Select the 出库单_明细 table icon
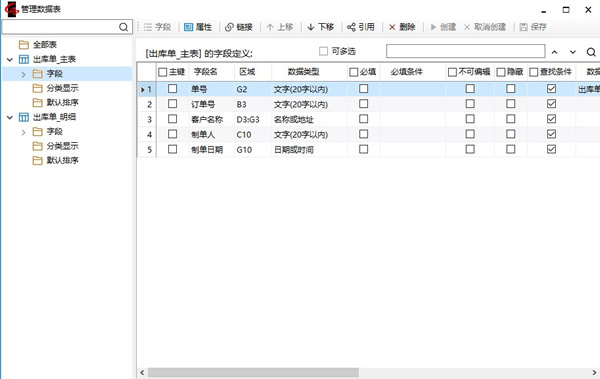The height and width of the screenshot is (379, 600). point(24,117)
